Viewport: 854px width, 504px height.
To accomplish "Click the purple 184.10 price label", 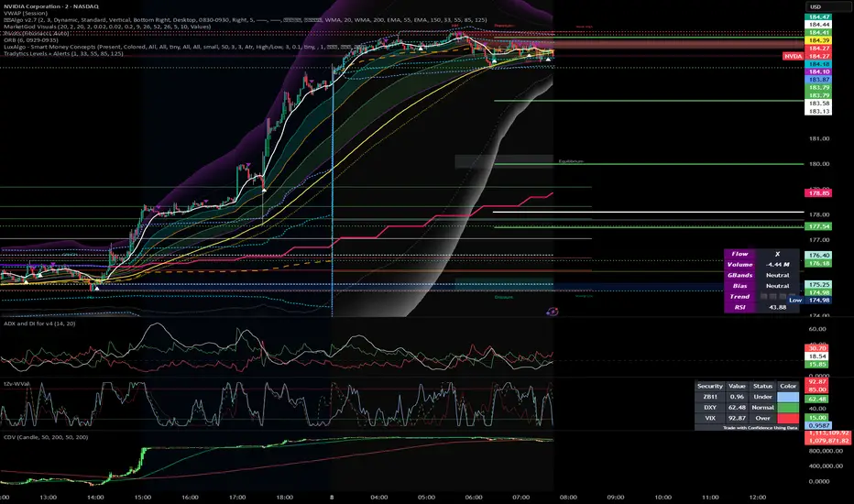I will pos(818,71).
